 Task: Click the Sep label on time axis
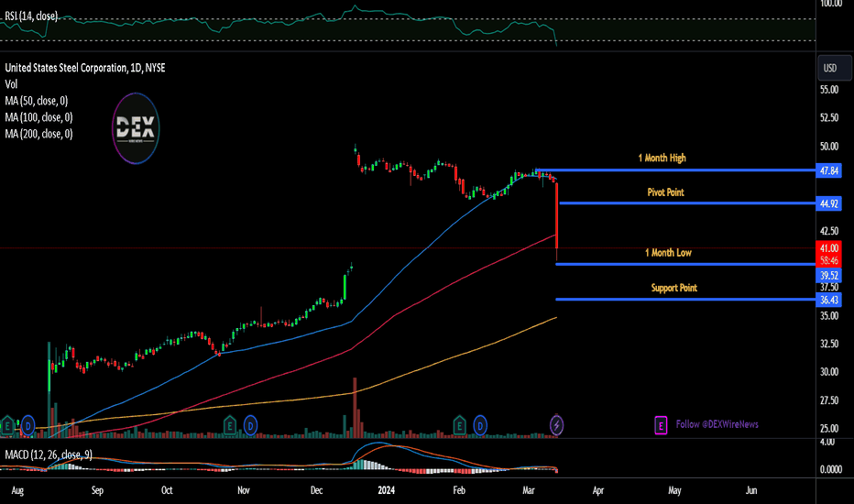(97, 490)
